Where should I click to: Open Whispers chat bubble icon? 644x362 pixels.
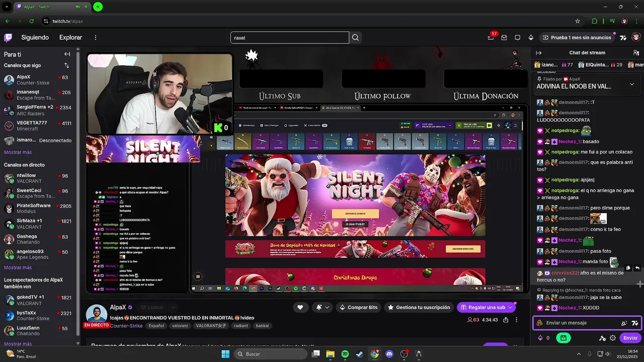(x=517, y=38)
